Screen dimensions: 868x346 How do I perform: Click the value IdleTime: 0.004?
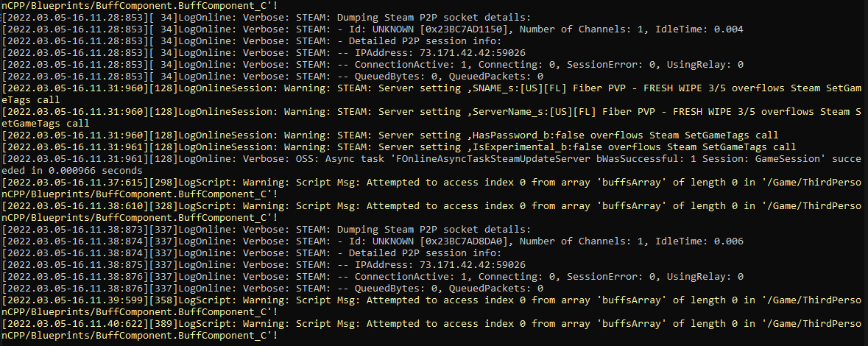tap(699, 29)
